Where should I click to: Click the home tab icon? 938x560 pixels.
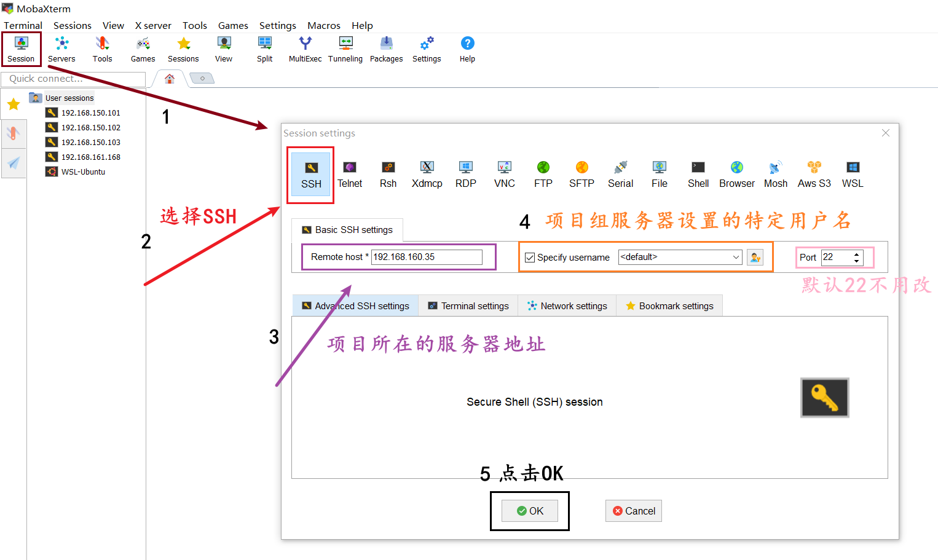(x=170, y=79)
